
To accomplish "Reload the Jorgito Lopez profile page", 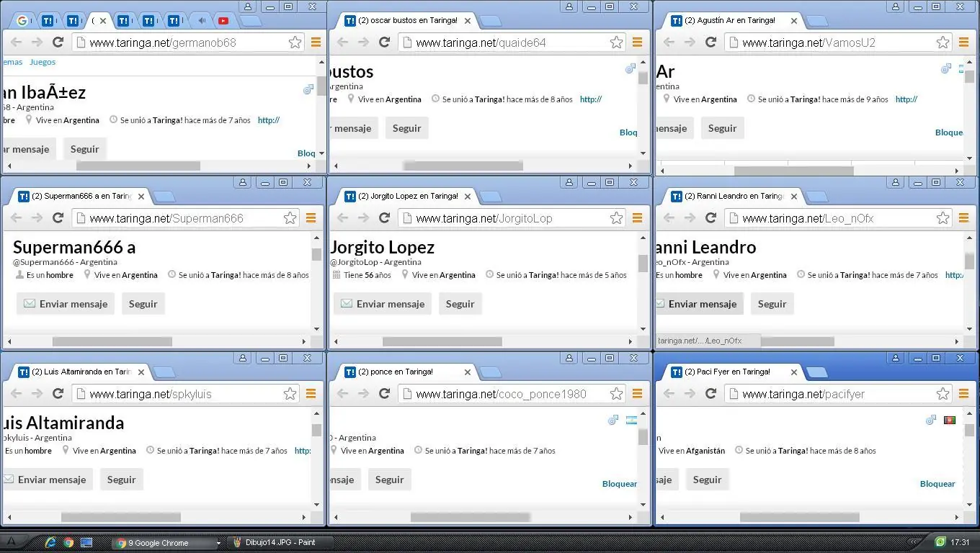I will (384, 217).
